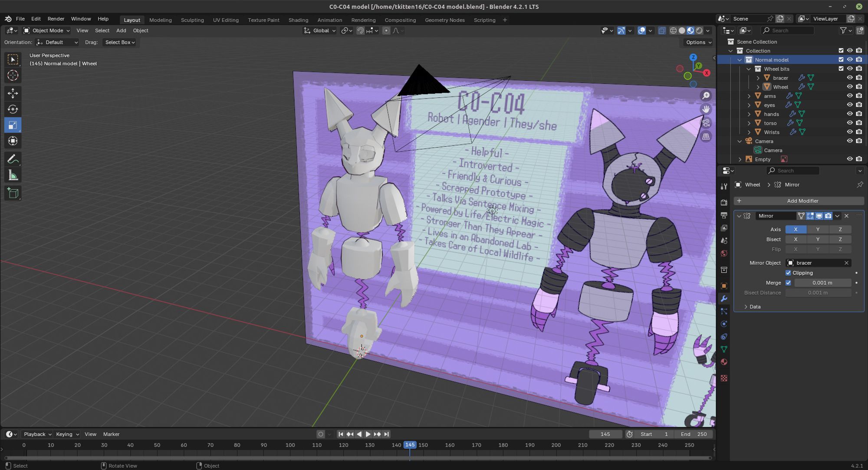The image size is (868, 470).
Task: Open the Material properties tab
Action: click(x=723, y=362)
